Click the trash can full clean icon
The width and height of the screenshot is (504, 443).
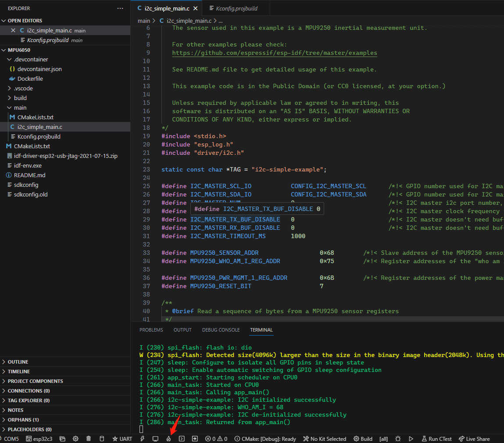point(89,439)
